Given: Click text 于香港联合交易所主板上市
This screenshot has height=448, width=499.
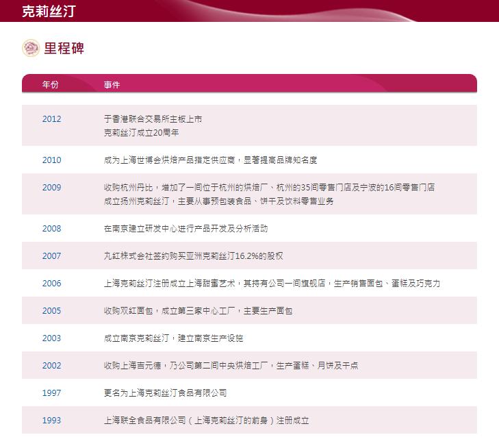Looking at the screenshot, I should (x=153, y=119).
